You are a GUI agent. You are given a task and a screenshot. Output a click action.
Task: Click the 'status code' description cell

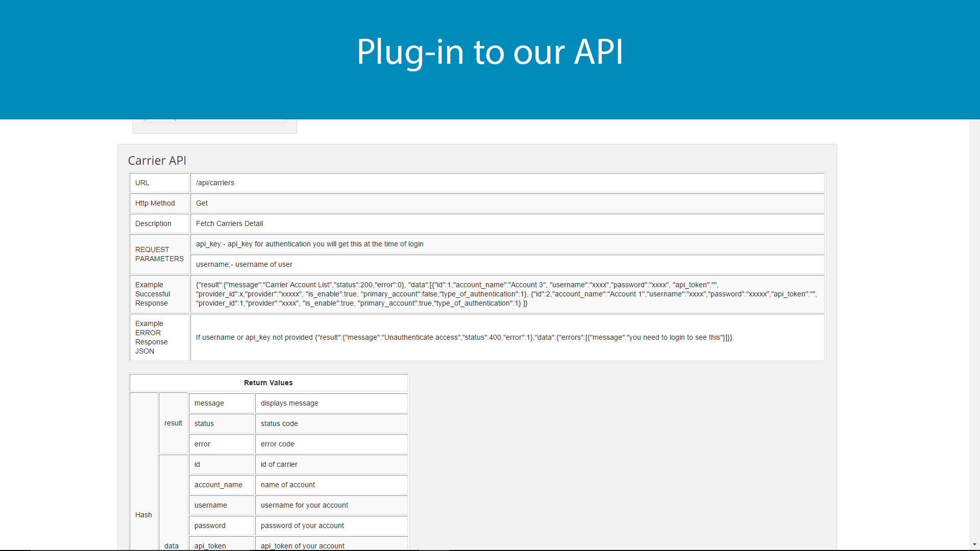tap(279, 423)
